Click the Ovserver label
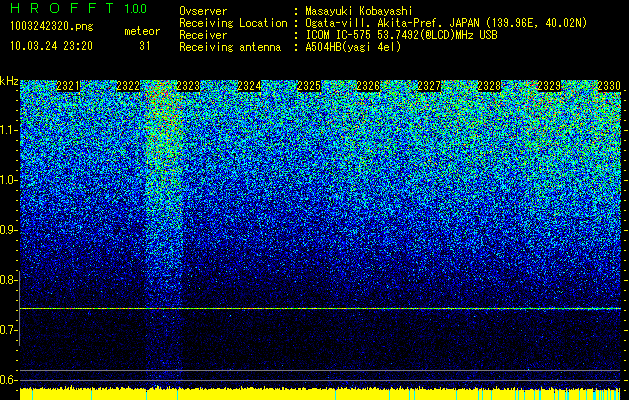 pos(203,11)
